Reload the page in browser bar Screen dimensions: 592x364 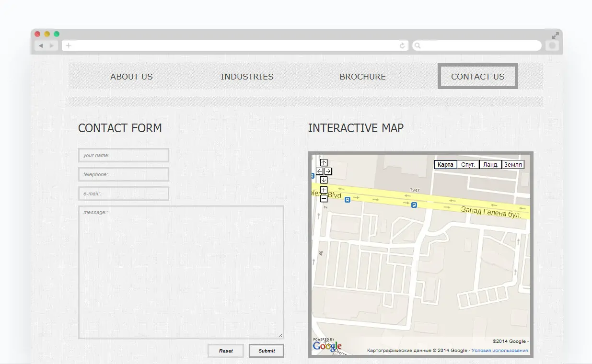tap(402, 46)
